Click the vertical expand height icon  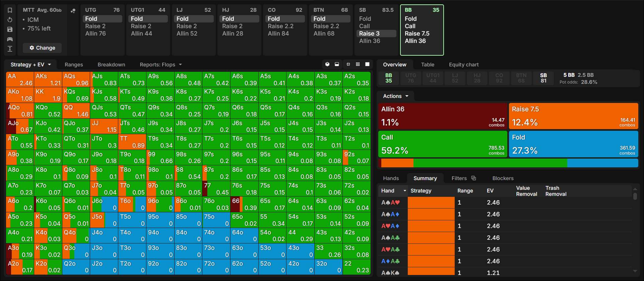tap(10, 49)
